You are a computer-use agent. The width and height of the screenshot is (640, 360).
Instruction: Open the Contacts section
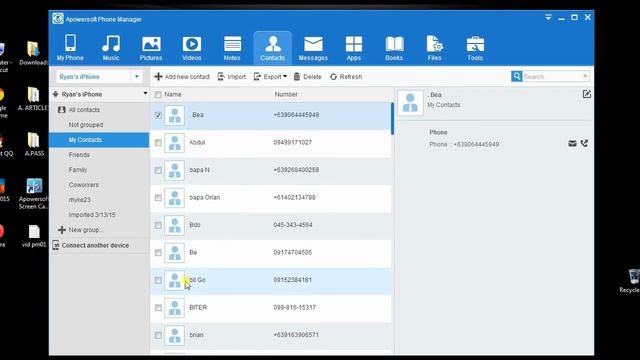click(x=273, y=48)
